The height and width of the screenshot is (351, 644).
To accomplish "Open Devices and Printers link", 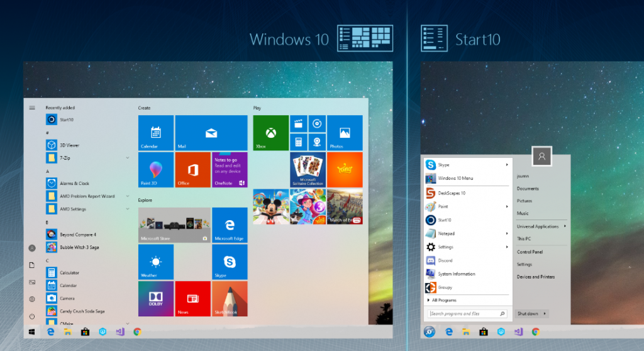I will point(536,277).
